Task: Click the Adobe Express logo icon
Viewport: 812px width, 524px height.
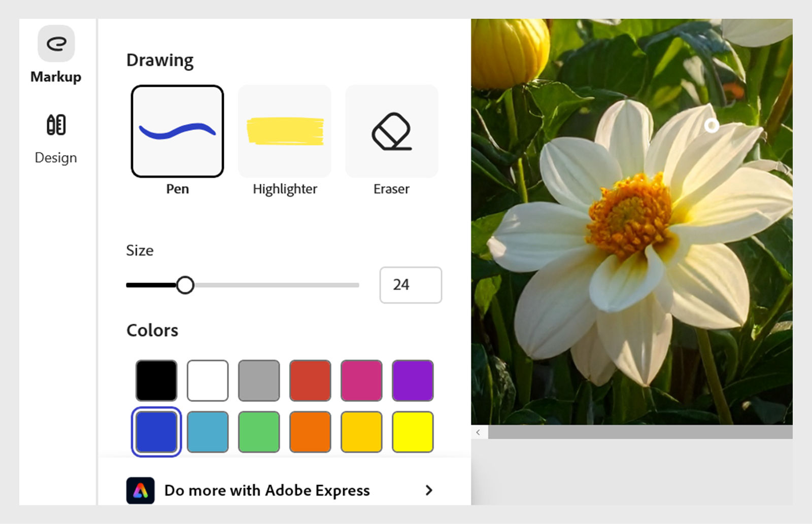Action: point(141,490)
